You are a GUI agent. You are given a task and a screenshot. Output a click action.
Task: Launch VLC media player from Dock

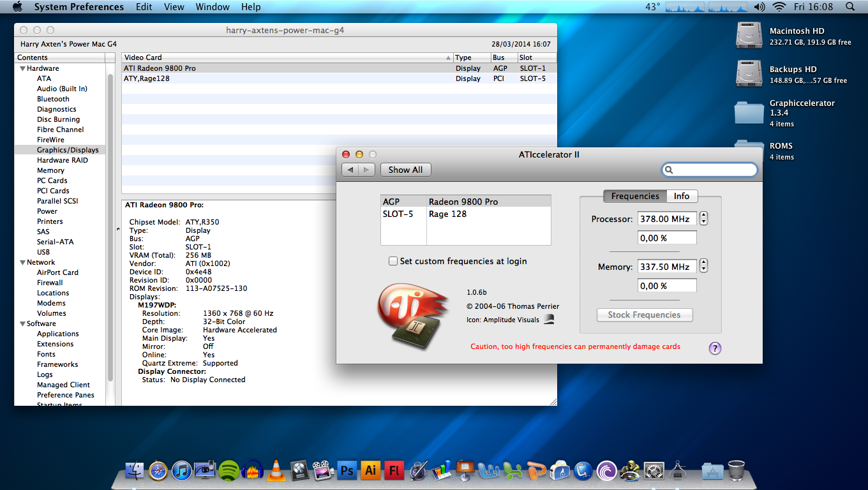[x=276, y=471]
